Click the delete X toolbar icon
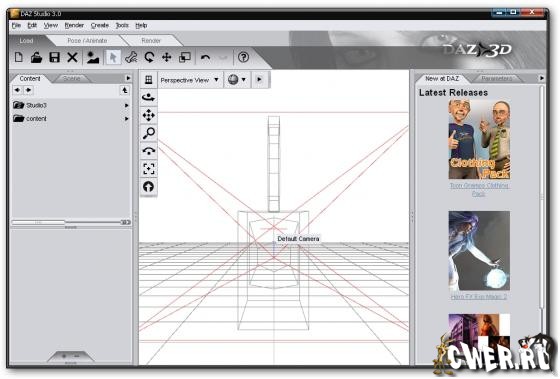Screen dimensions: 560x379 point(72,57)
